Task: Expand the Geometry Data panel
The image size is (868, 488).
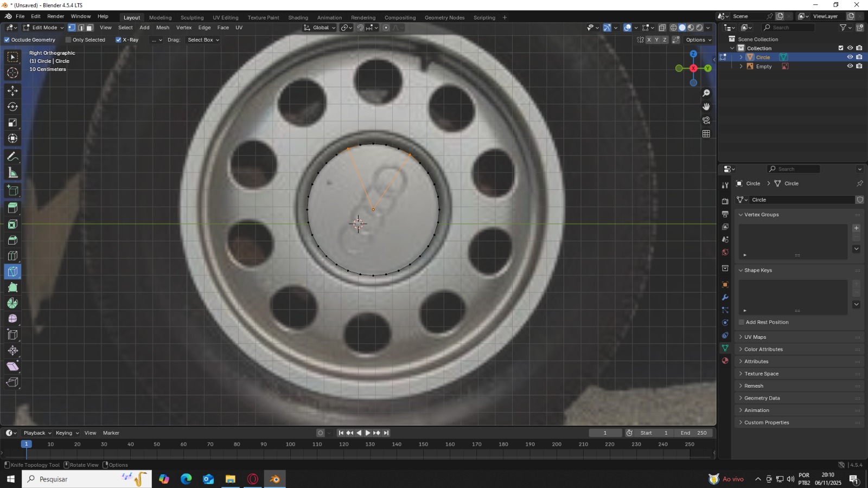Action: coord(762,399)
